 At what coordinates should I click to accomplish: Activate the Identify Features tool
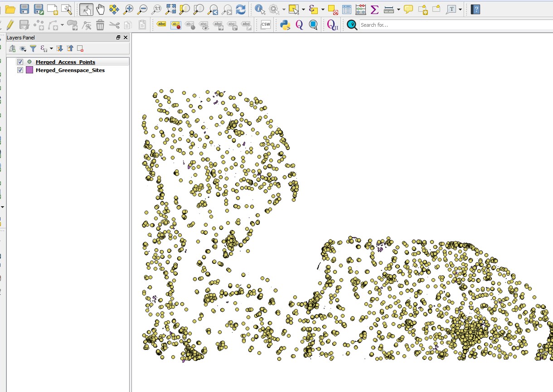260,9
